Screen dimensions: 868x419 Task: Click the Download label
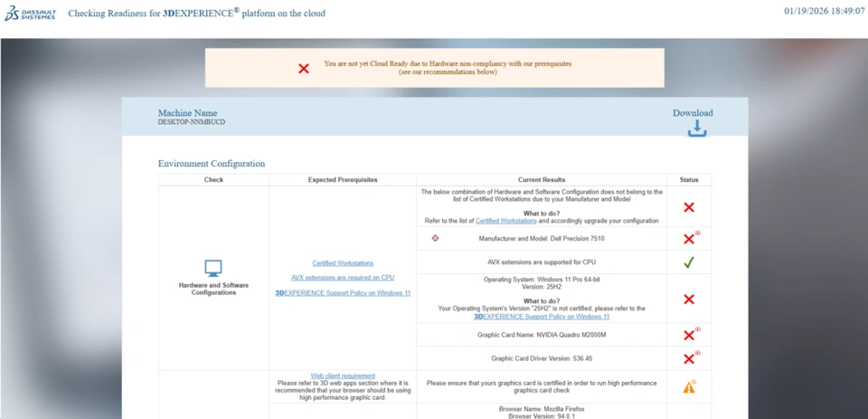tap(693, 113)
